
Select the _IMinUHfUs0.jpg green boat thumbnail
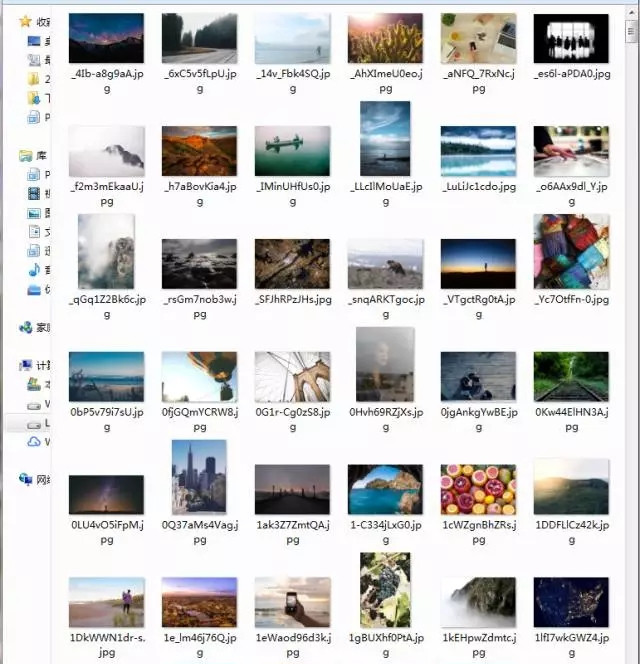292,151
